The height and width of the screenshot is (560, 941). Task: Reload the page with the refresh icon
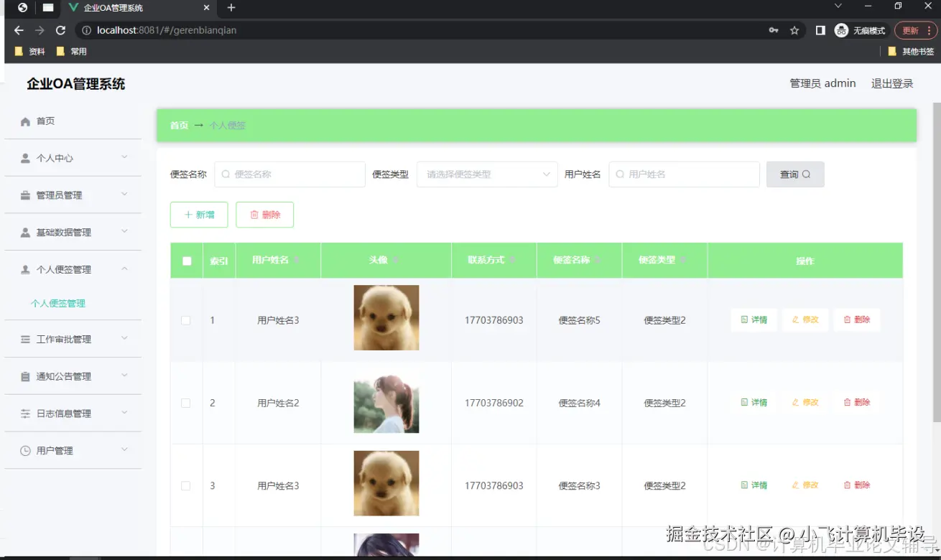tap(60, 30)
